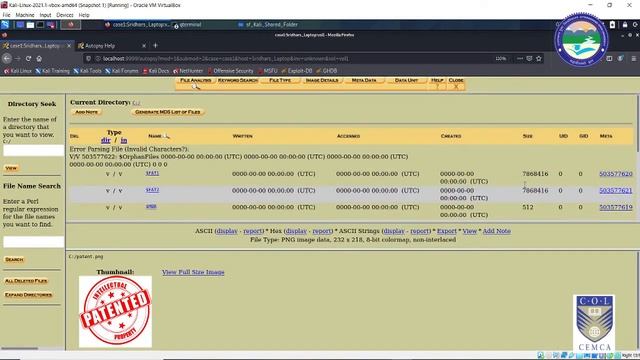Click View Full Size Image link
640x360 pixels.
click(x=193, y=272)
